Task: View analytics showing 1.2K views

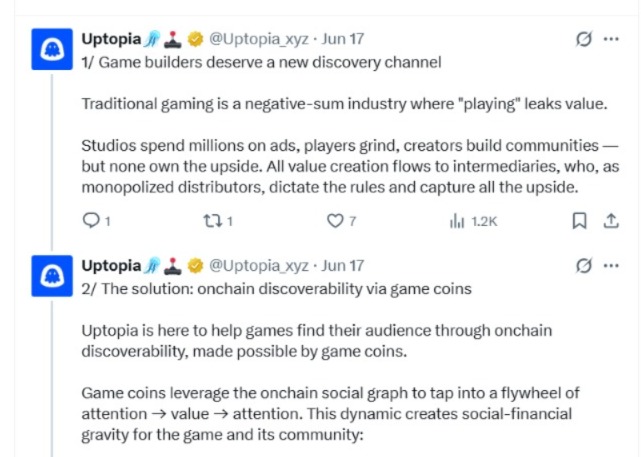Action: click(x=473, y=221)
